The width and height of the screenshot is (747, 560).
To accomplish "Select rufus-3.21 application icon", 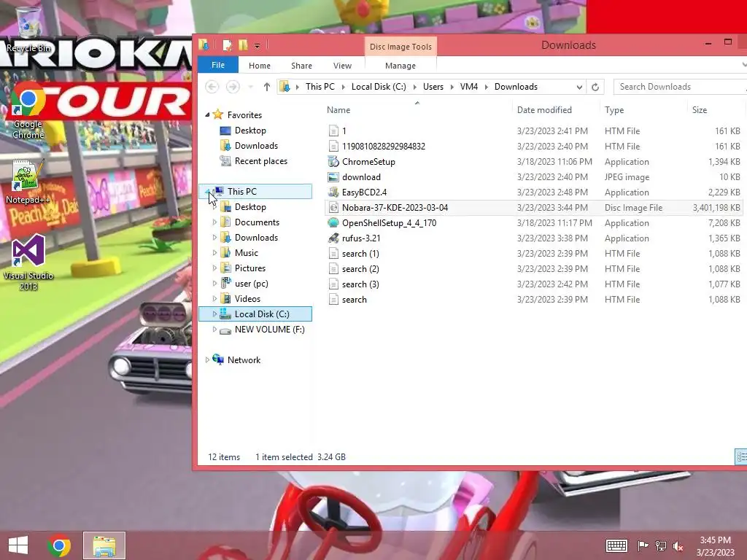I will [x=333, y=238].
